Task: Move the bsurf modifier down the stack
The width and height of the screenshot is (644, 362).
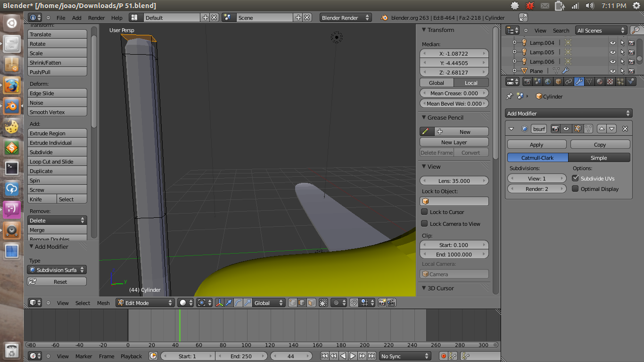Action: click(611, 129)
